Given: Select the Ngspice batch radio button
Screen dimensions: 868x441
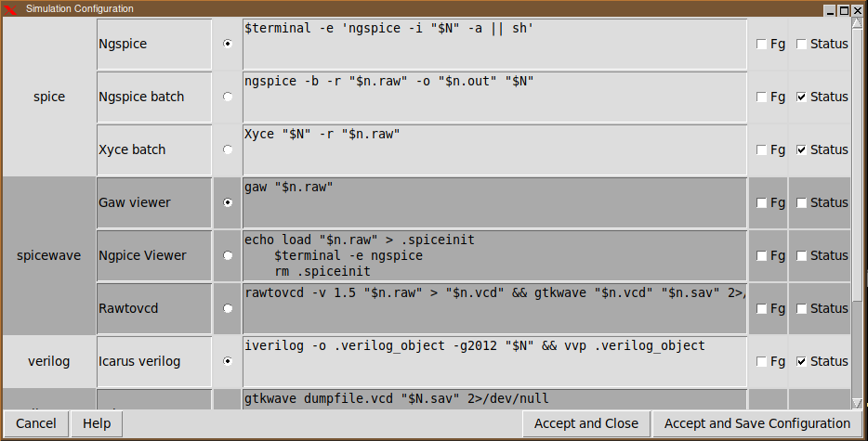Looking at the screenshot, I should coord(228,97).
